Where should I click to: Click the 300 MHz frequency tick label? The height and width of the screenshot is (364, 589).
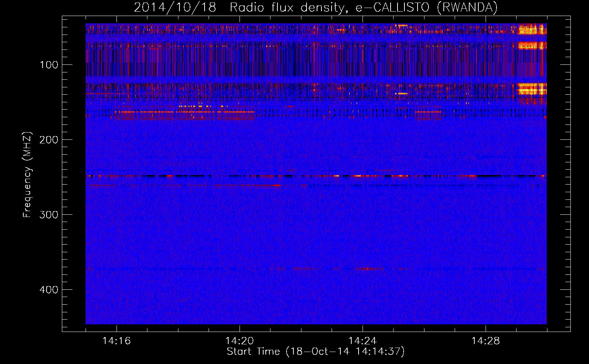click(x=49, y=215)
